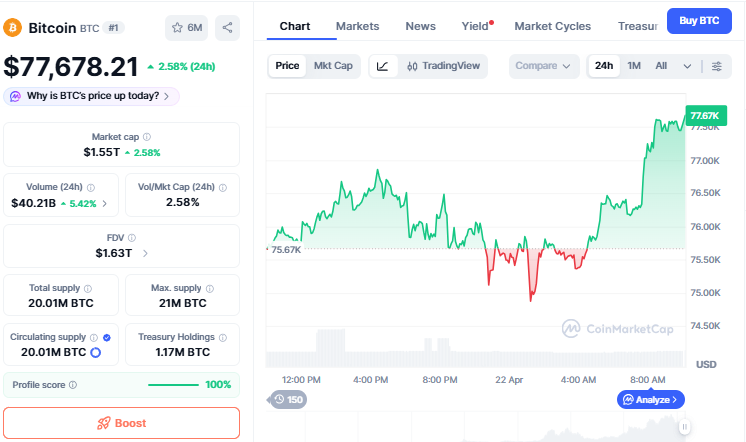
Task: Open Total supply info icon
Action: (x=88, y=288)
